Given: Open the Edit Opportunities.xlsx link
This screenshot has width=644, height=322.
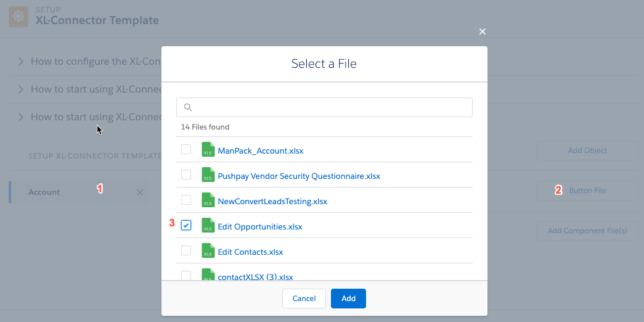Looking at the screenshot, I should click(260, 226).
